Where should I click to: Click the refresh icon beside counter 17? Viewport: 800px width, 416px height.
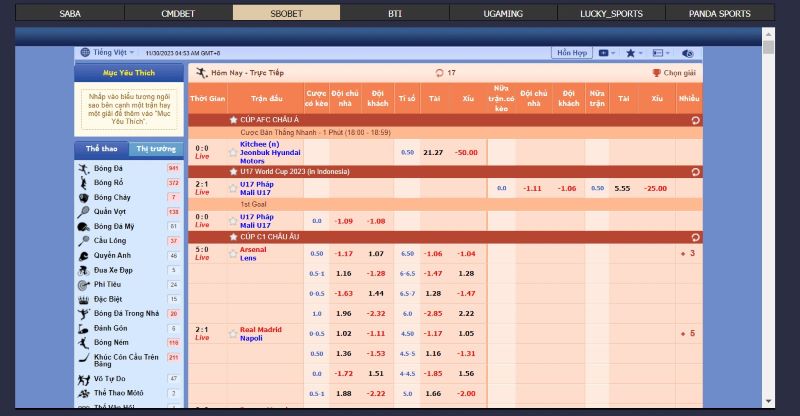pos(438,73)
